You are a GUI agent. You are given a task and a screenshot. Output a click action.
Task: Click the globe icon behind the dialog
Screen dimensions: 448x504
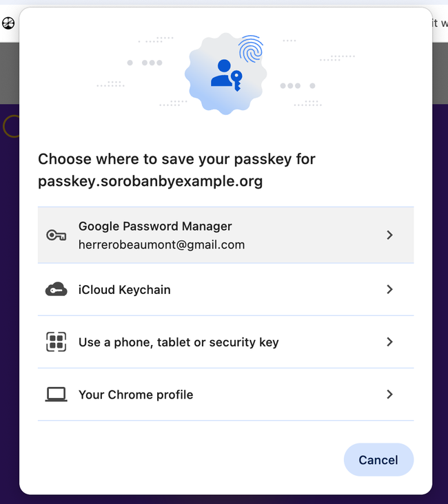pos(8,23)
